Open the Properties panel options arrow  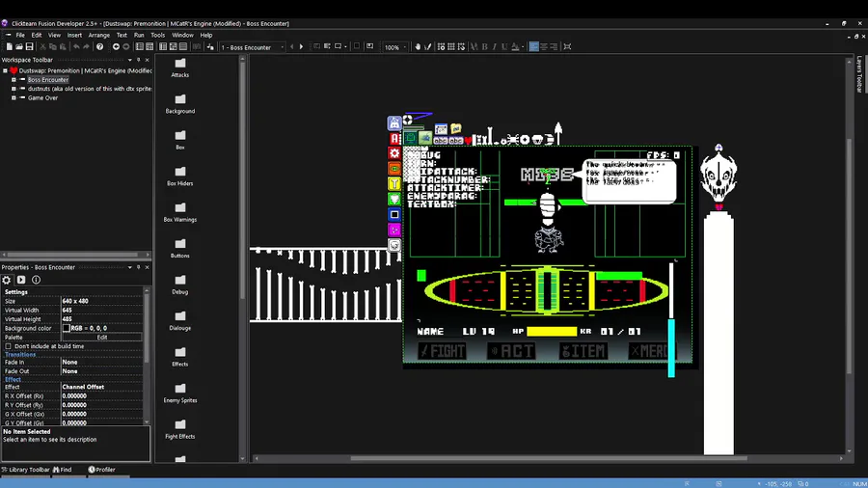click(x=129, y=267)
